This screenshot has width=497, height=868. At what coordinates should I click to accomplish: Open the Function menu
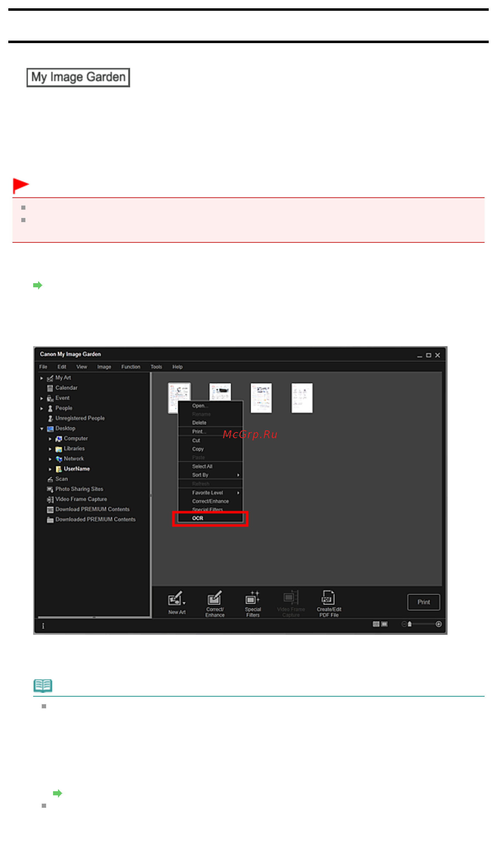pyautogui.click(x=131, y=367)
